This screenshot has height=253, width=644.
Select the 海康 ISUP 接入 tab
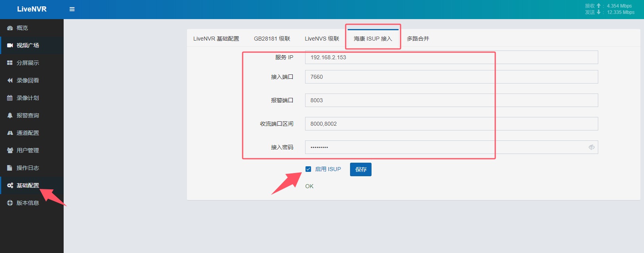(373, 39)
